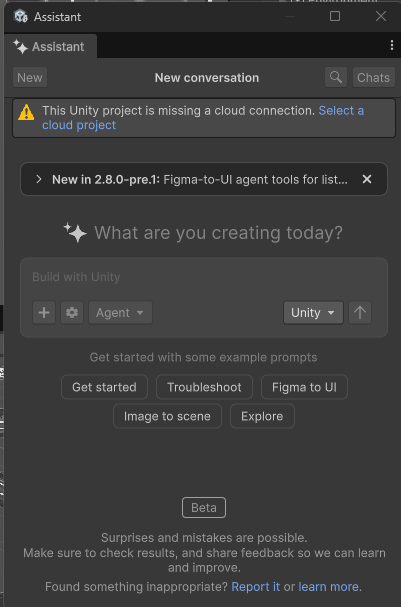
Task: Click the up-arrow send prompt button
Action: [x=360, y=312]
